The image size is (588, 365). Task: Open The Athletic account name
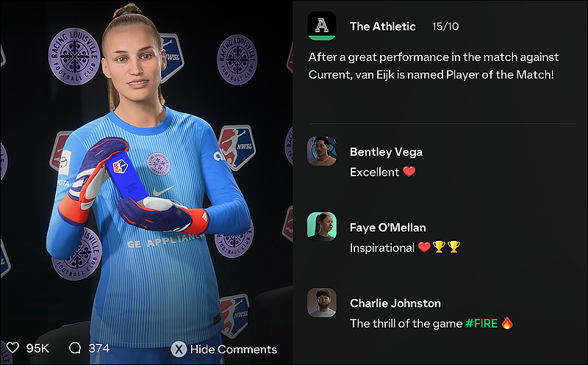click(382, 26)
